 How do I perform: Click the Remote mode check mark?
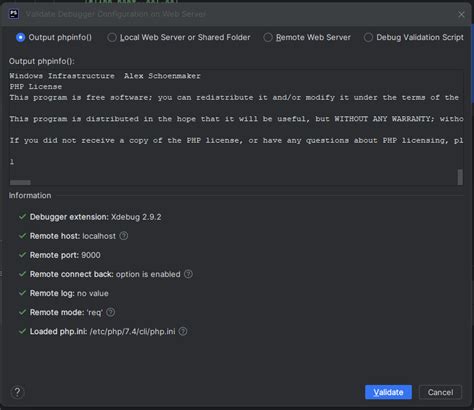(x=22, y=312)
